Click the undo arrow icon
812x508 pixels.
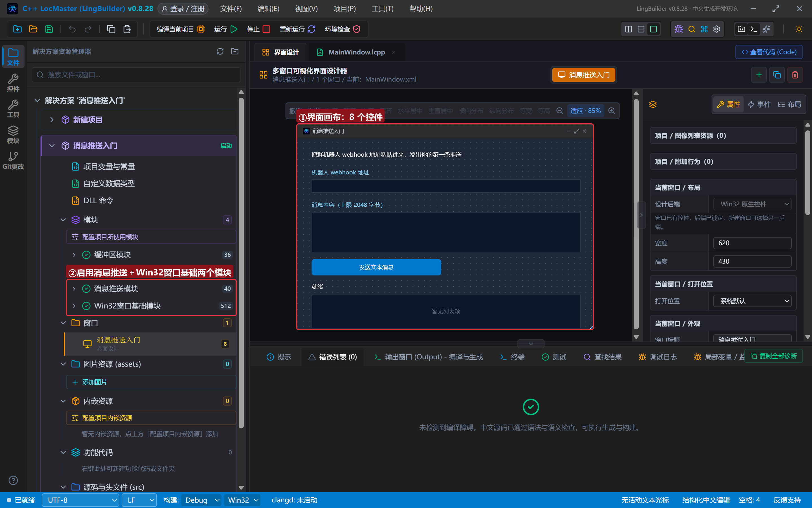(x=72, y=29)
